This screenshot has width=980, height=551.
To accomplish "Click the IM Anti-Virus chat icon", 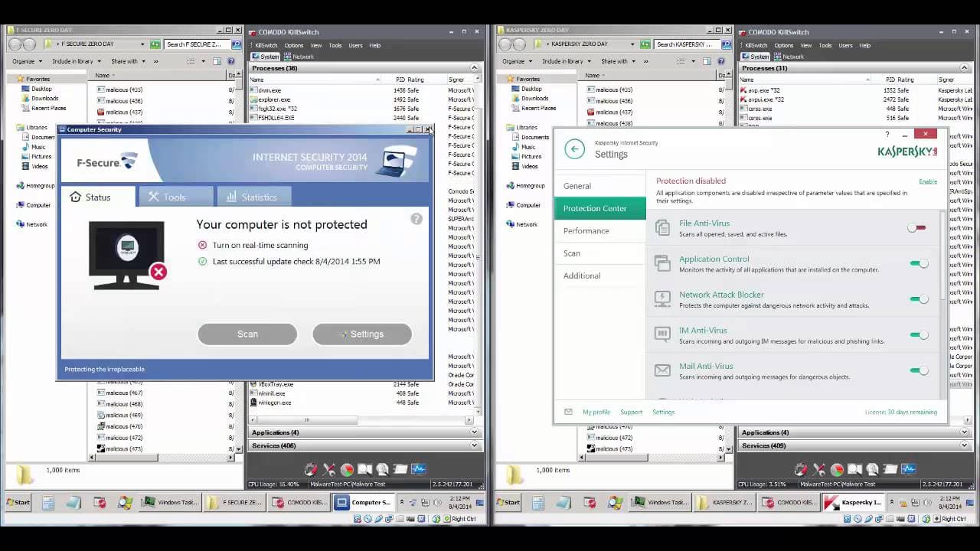I will [662, 334].
